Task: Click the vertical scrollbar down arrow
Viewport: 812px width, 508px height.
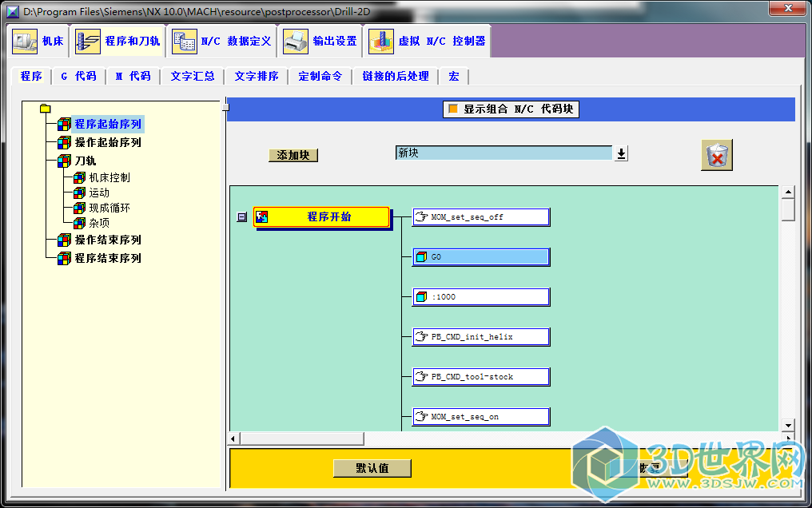Action: (x=788, y=425)
